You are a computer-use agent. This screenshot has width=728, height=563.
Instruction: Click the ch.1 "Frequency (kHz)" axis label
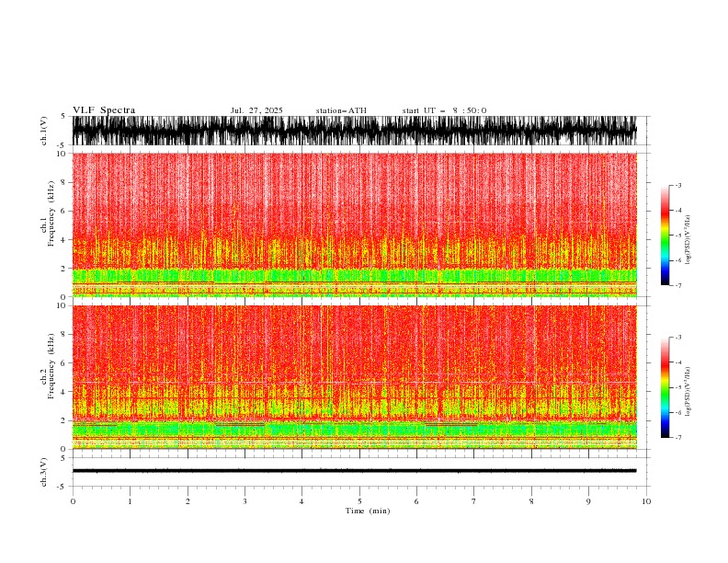51,212
